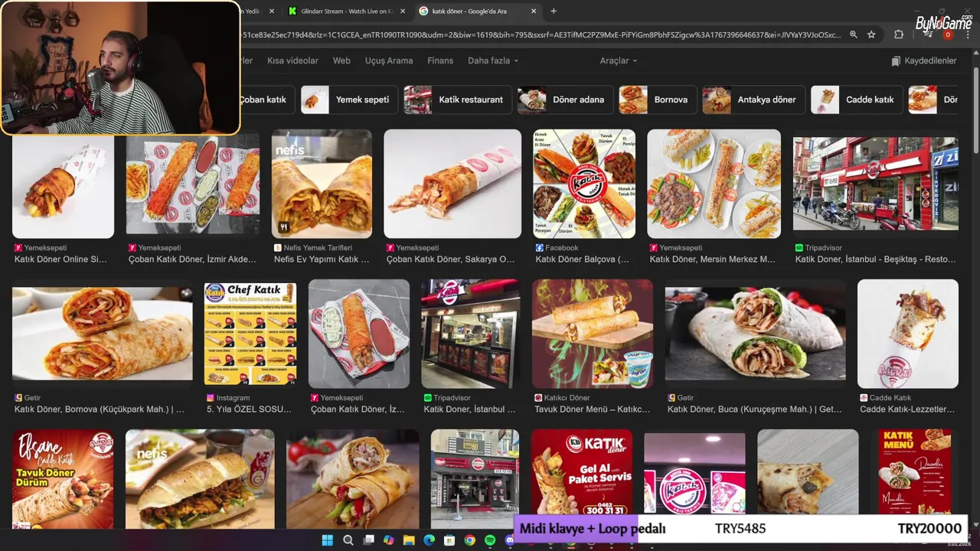Screen dimensions: 980x551
Task: Switch to the Web search filter
Action: click(x=341, y=60)
